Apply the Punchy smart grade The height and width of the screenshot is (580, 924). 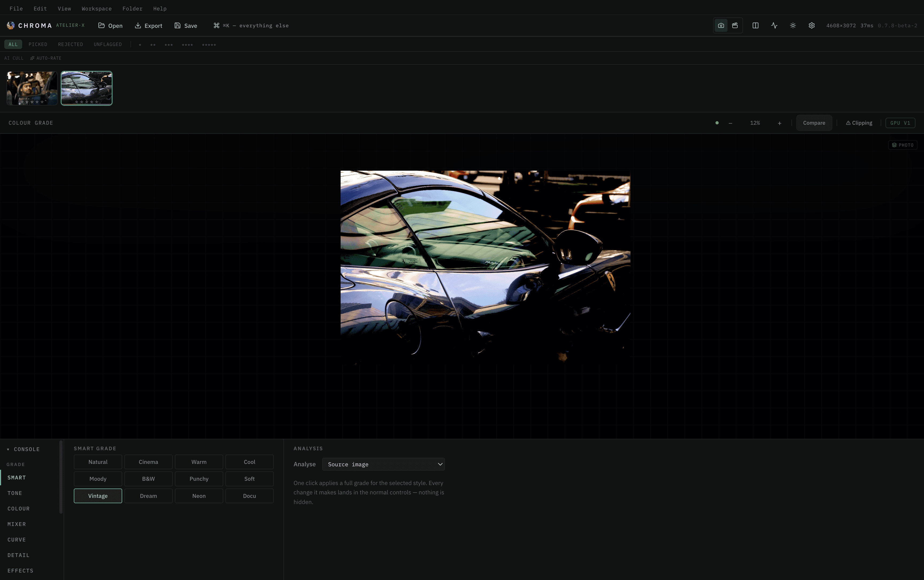coord(199,479)
